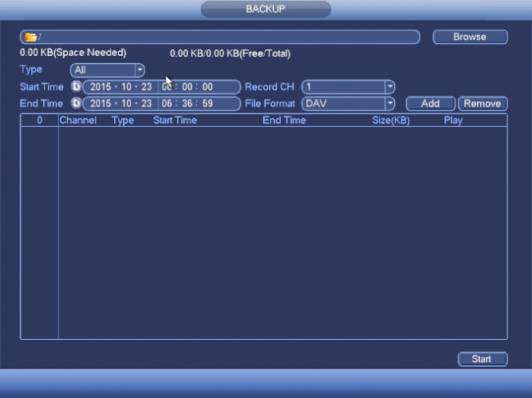Start the backup with Start button
Image resolution: width=532 pixels, height=398 pixels.
click(x=483, y=359)
